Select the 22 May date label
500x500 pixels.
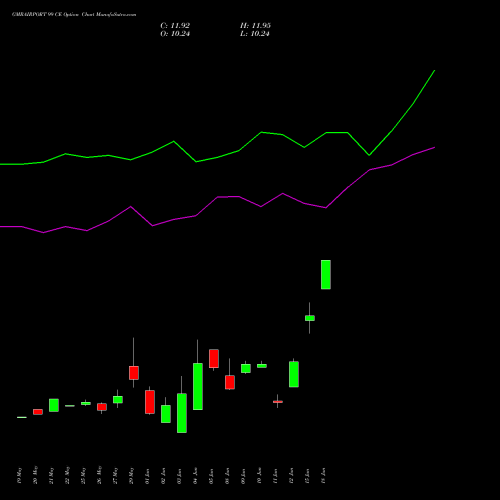[x=67, y=476]
